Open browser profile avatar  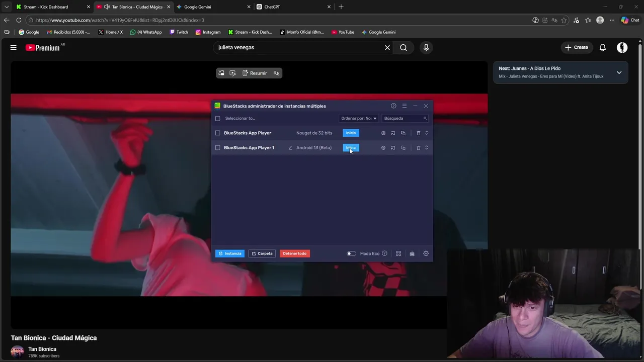[600, 20]
